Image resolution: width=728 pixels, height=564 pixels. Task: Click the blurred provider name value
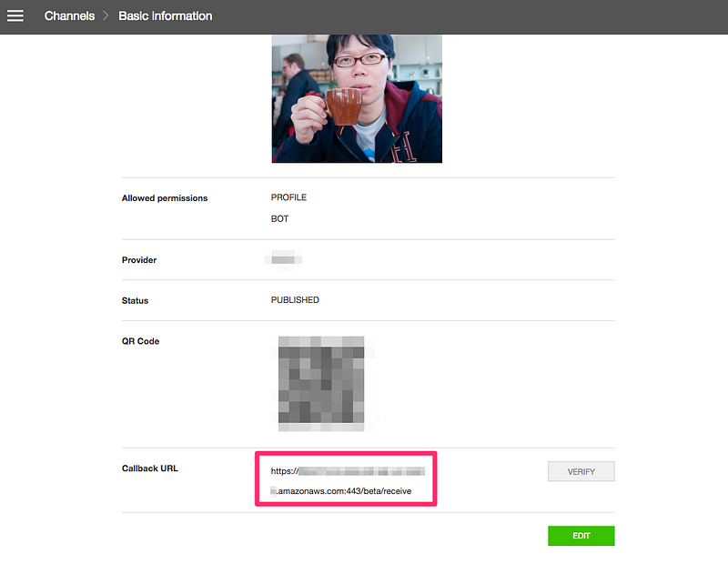click(x=285, y=260)
